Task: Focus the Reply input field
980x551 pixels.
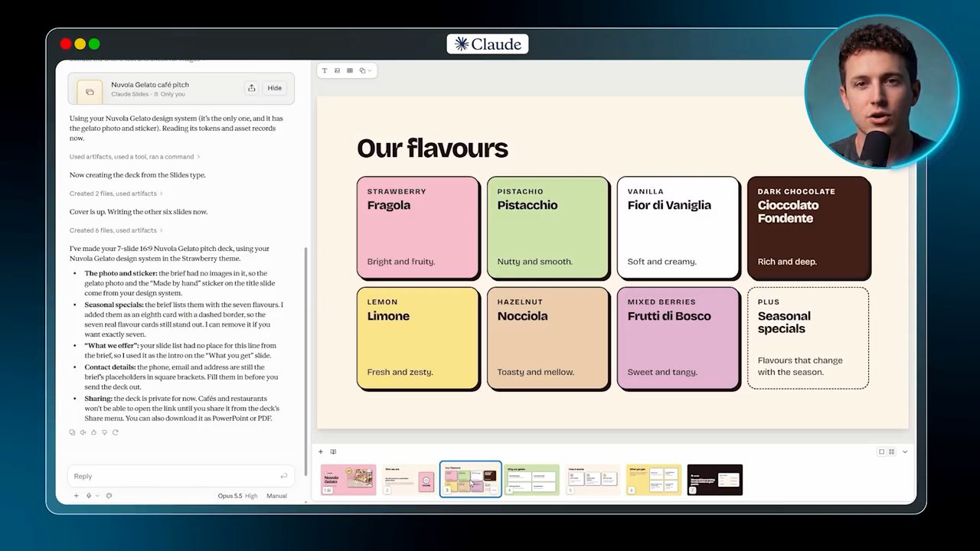Action: click(181, 476)
